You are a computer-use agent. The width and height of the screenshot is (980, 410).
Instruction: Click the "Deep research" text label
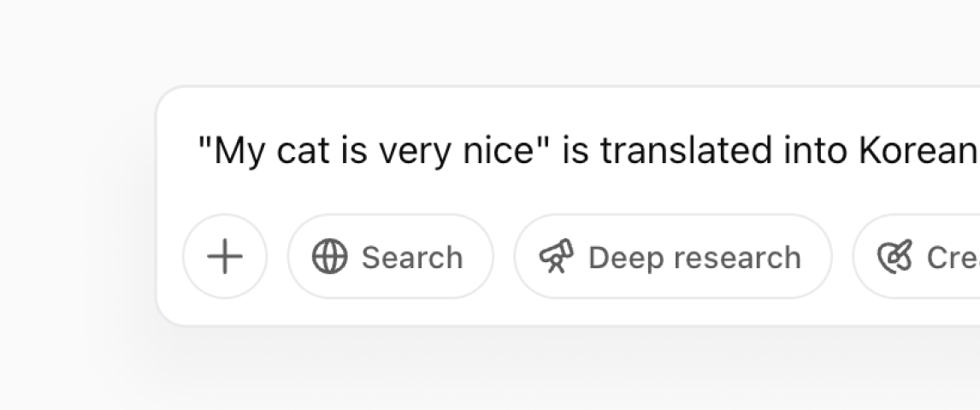[694, 258]
